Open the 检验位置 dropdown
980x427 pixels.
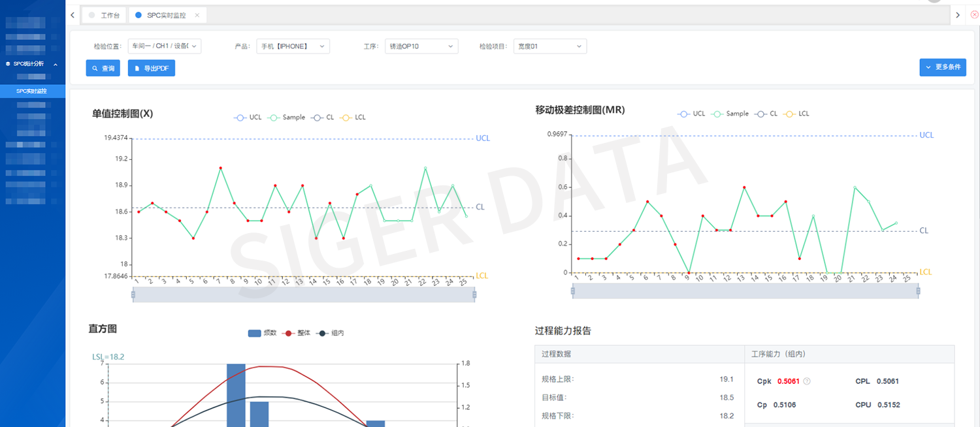point(165,46)
